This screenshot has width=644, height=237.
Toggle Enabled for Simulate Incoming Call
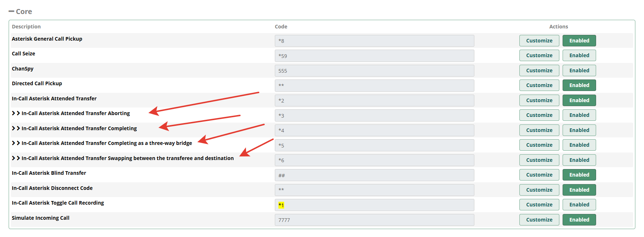(x=579, y=220)
